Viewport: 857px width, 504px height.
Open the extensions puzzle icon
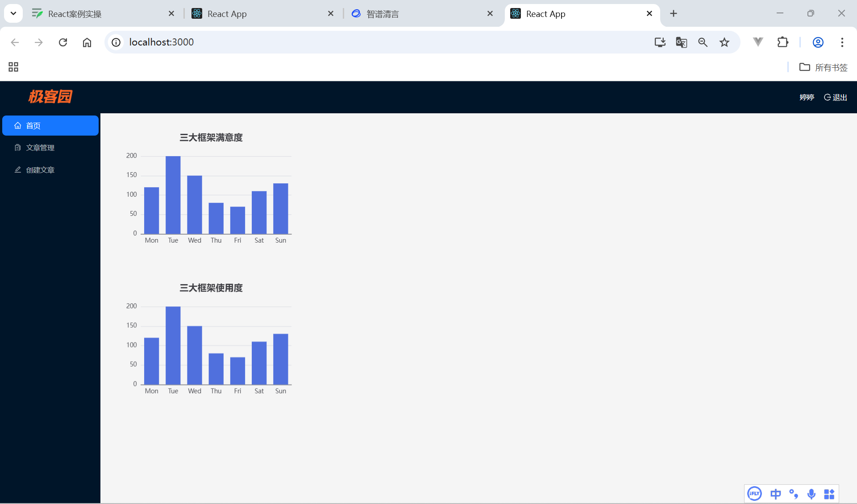pos(783,42)
